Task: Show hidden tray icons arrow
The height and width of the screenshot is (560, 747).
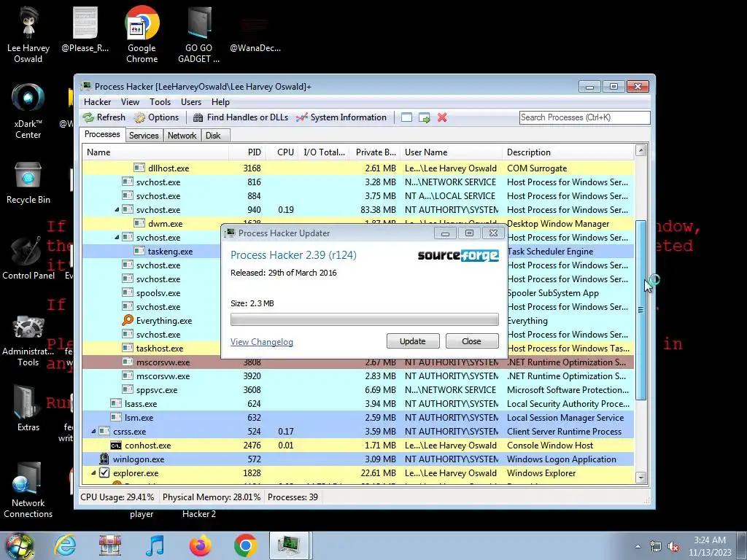Action: click(638, 547)
